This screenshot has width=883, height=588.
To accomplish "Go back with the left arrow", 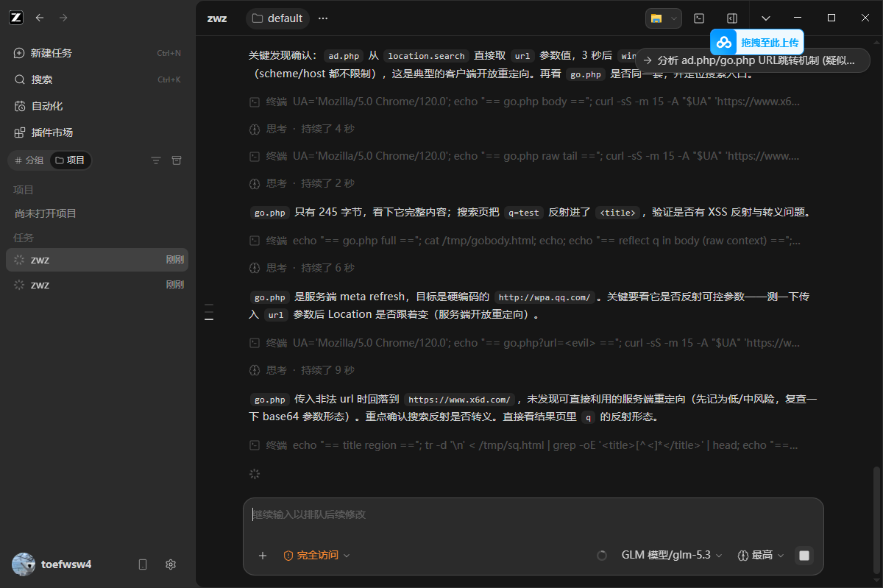I will tap(40, 18).
